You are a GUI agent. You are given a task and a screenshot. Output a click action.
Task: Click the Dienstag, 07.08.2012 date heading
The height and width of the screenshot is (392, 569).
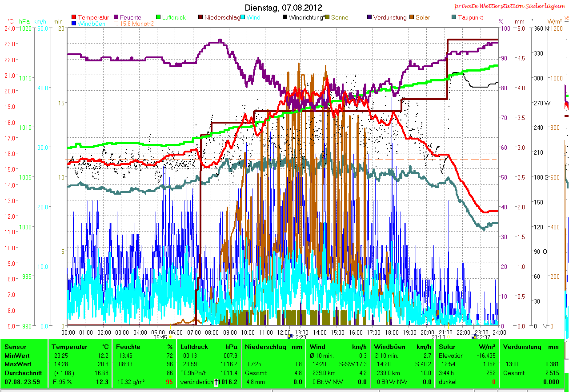point(284,8)
